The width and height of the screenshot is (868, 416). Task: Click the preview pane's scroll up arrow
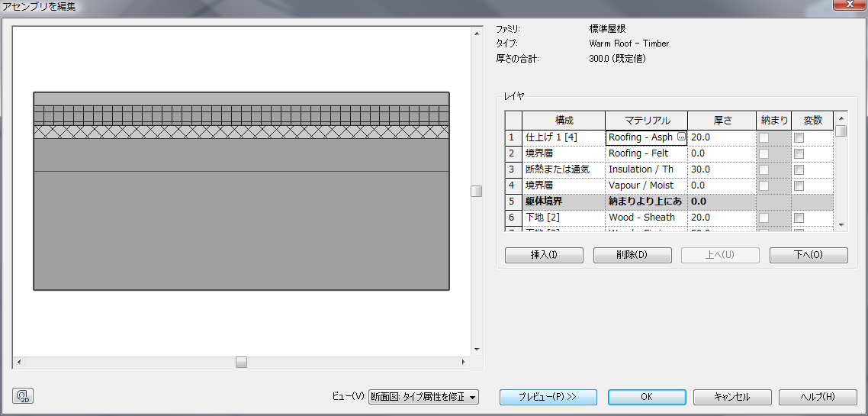477,34
